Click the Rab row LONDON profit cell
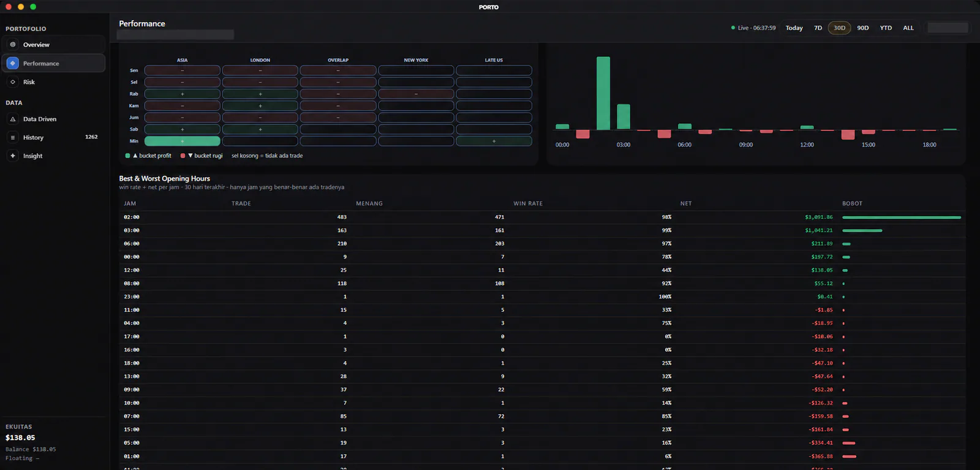The width and height of the screenshot is (980, 470). tap(260, 94)
